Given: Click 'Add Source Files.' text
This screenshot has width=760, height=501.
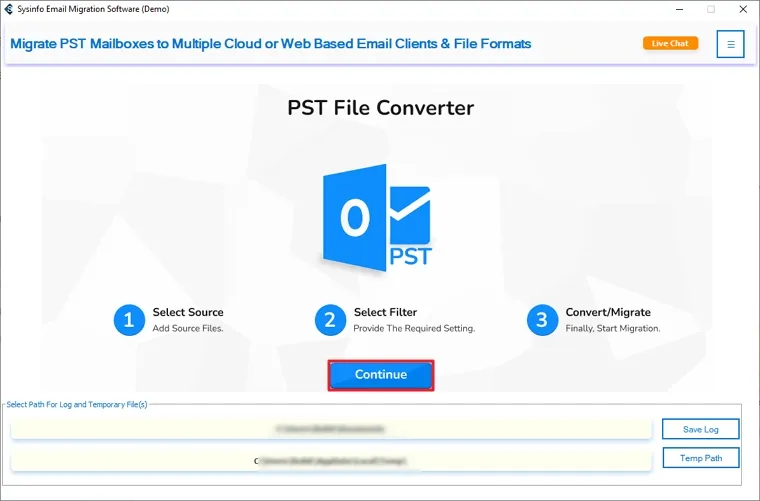Looking at the screenshot, I should pyautogui.click(x=188, y=328).
